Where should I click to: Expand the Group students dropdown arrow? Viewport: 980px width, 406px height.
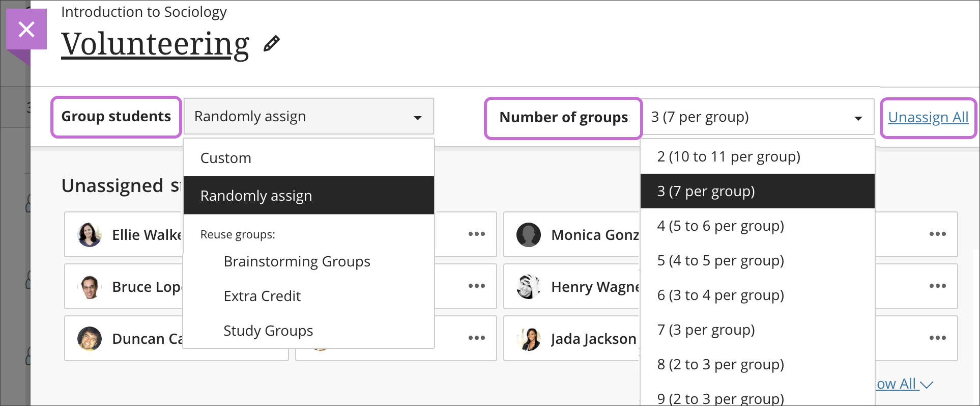(417, 117)
